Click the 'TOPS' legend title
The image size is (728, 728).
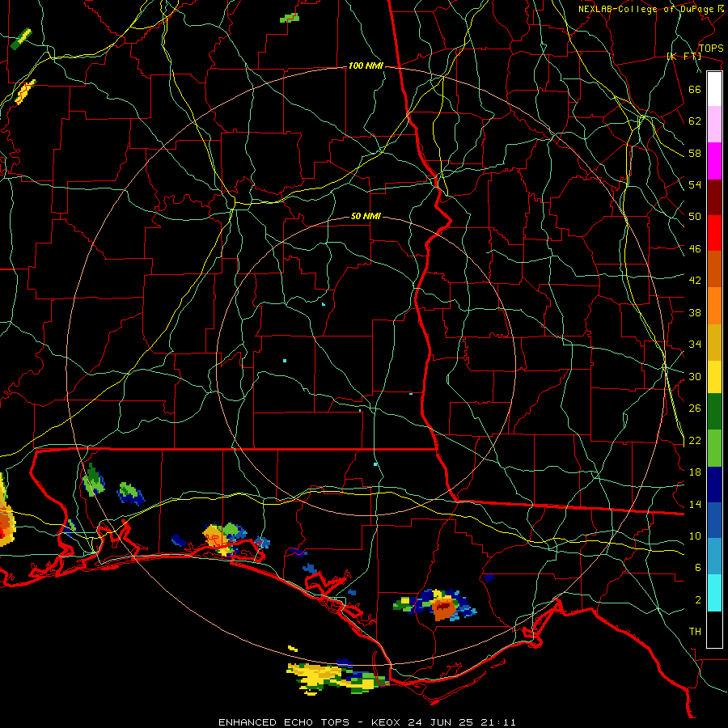[711, 48]
